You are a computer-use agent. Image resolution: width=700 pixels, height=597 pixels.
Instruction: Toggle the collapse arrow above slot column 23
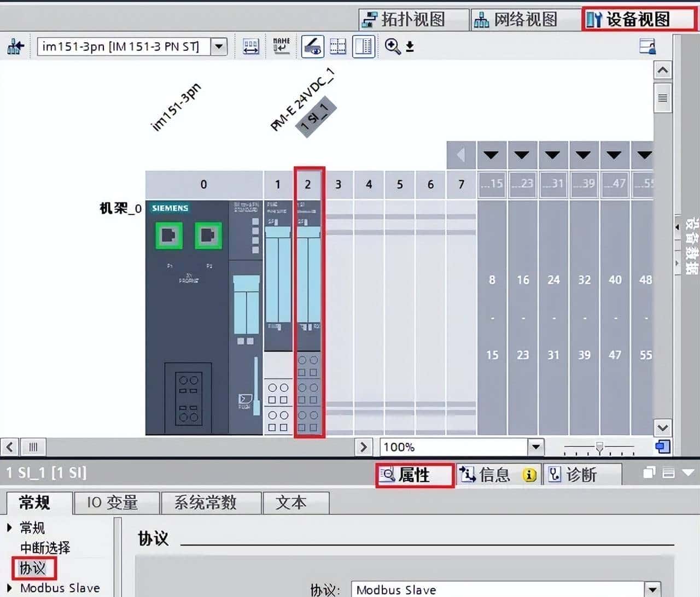click(522, 154)
